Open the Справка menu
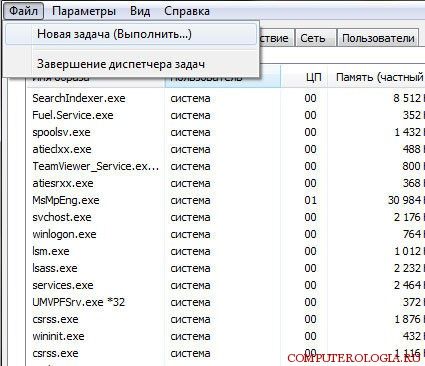 [187, 11]
